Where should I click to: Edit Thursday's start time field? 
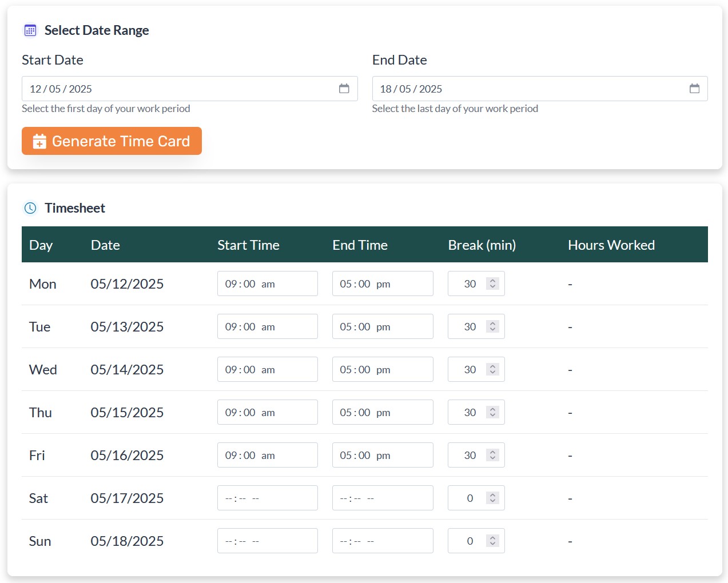click(x=267, y=412)
